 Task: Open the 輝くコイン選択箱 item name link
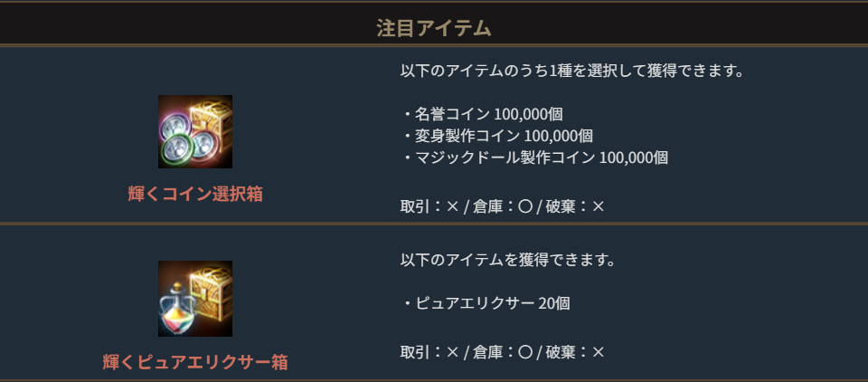195,194
